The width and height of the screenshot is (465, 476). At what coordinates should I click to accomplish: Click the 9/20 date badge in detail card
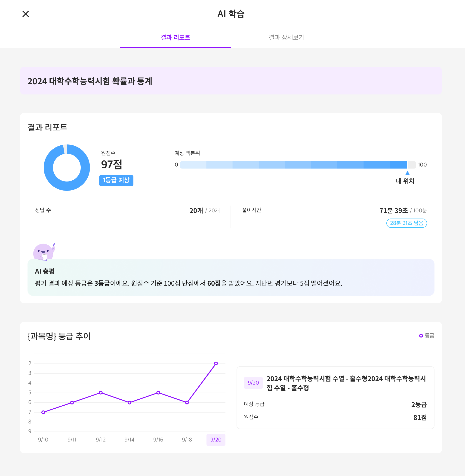pyautogui.click(x=253, y=383)
